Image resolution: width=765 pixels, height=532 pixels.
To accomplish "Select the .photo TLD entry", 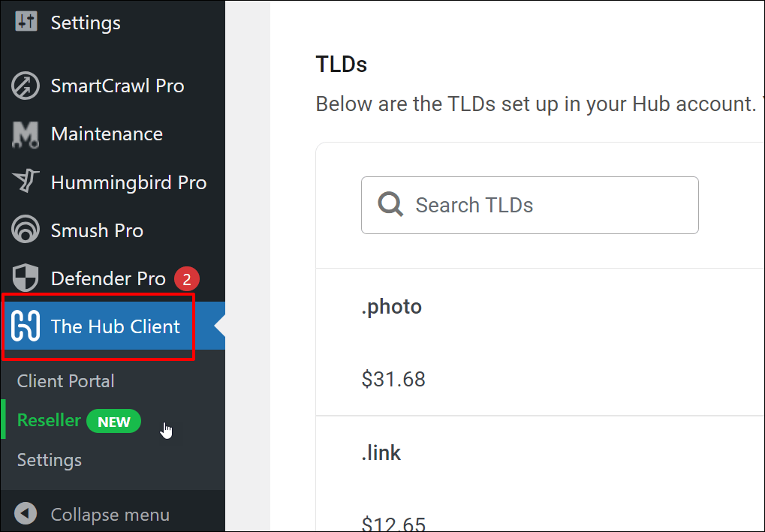I will [392, 306].
